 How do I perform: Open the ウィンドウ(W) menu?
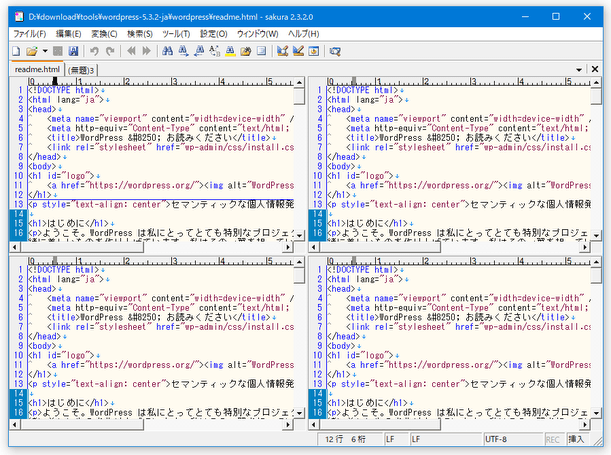[258, 34]
